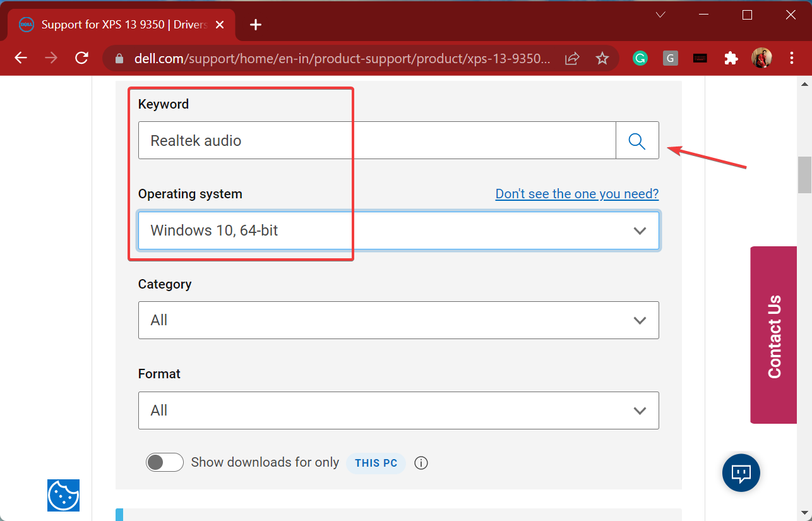Viewport: 812px width, 521px height.
Task: Click the info icon beside THIS PC
Action: point(421,463)
